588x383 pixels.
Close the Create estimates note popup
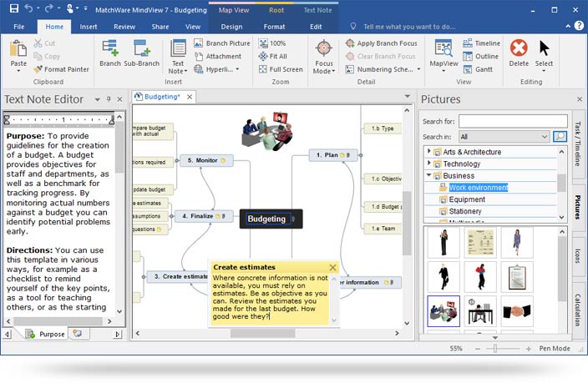tap(332, 267)
